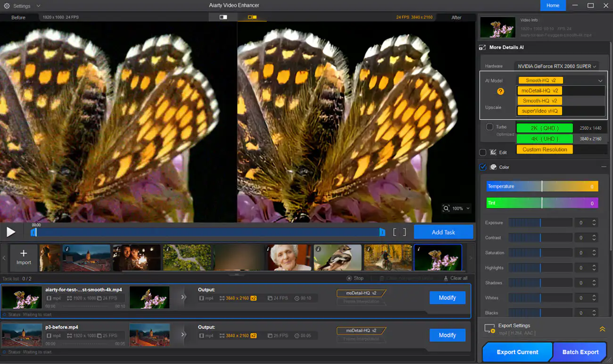This screenshot has height=364, width=613.
Task: Disable the Color adjustments checkbox
Action: point(483,167)
